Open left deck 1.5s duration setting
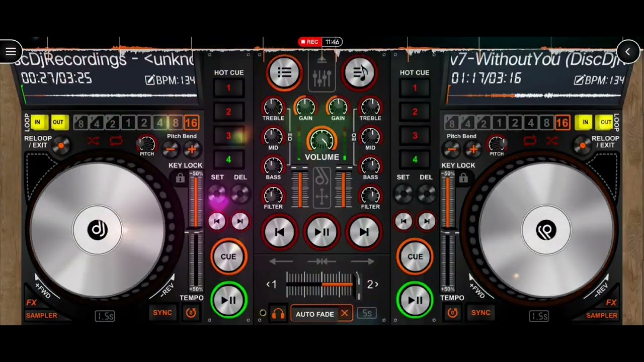 pyautogui.click(x=105, y=316)
